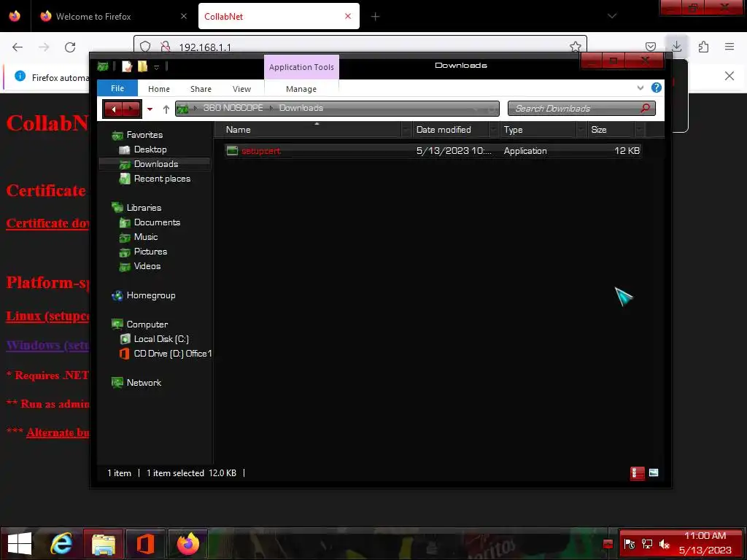
Task: Open Local Disk (C:)
Action: (x=161, y=339)
